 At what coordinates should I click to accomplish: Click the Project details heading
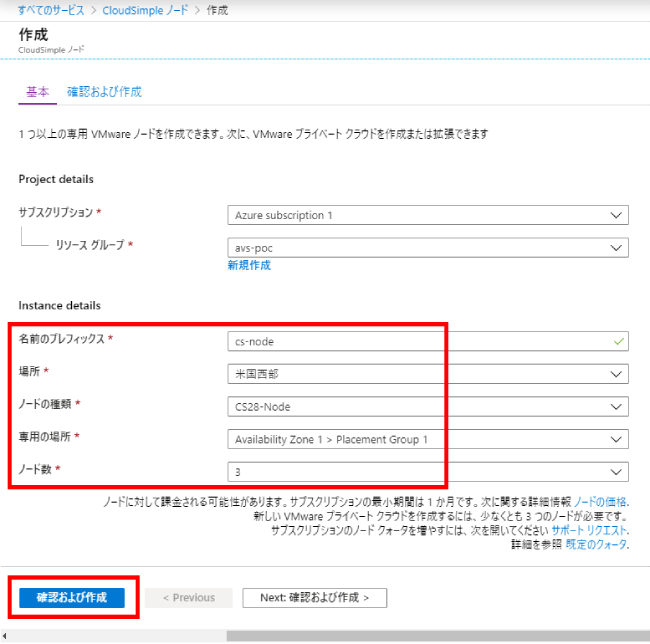coord(56,179)
